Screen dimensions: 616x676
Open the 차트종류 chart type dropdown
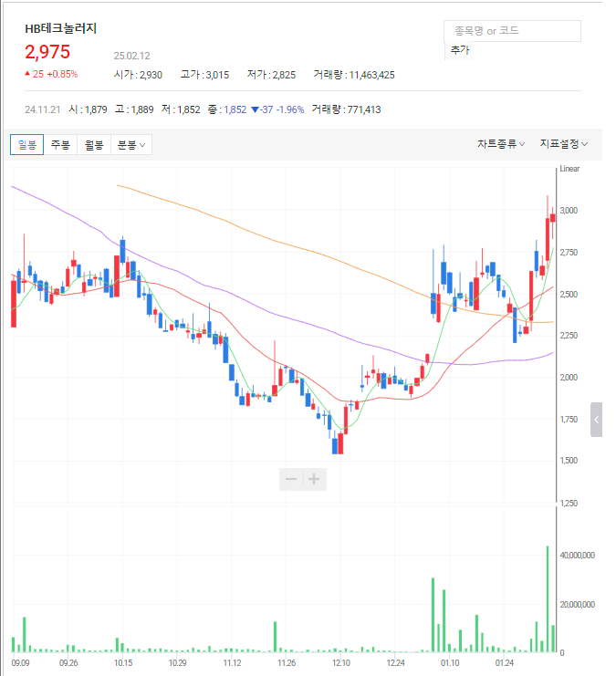(501, 144)
